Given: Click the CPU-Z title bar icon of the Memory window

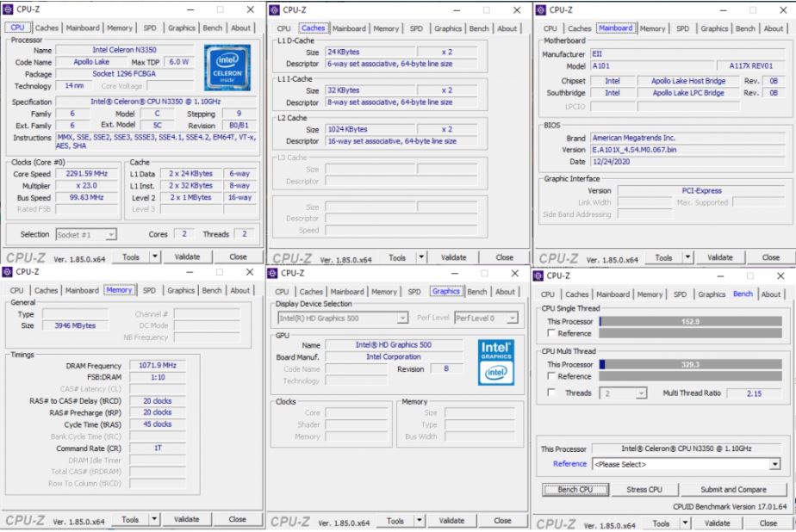Looking at the screenshot, I should pyautogui.click(x=8, y=272).
